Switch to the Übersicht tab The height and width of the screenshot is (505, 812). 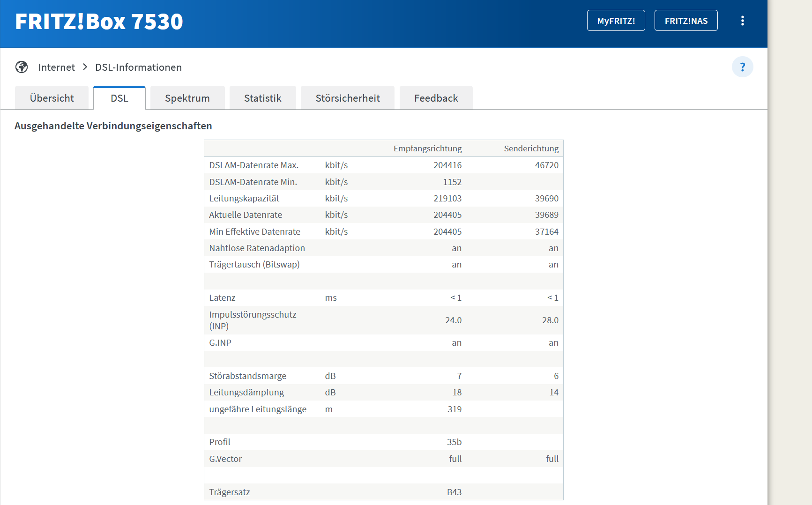click(x=52, y=98)
